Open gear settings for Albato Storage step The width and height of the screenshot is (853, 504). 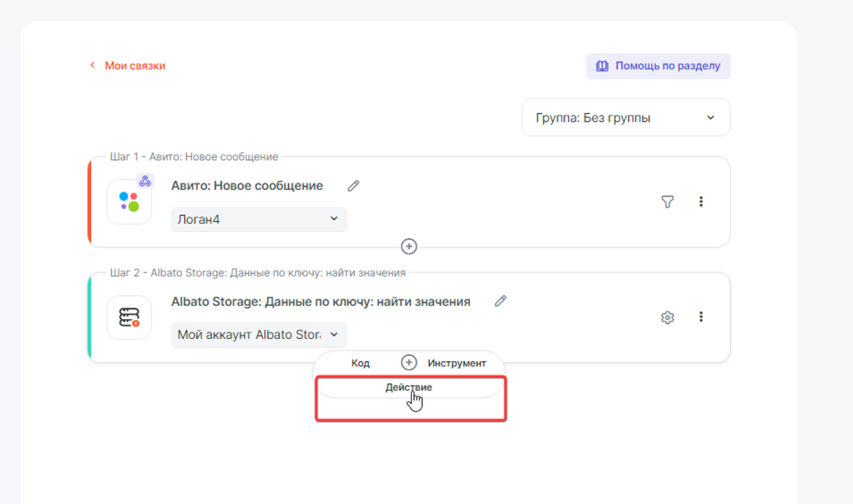pos(668,318)
